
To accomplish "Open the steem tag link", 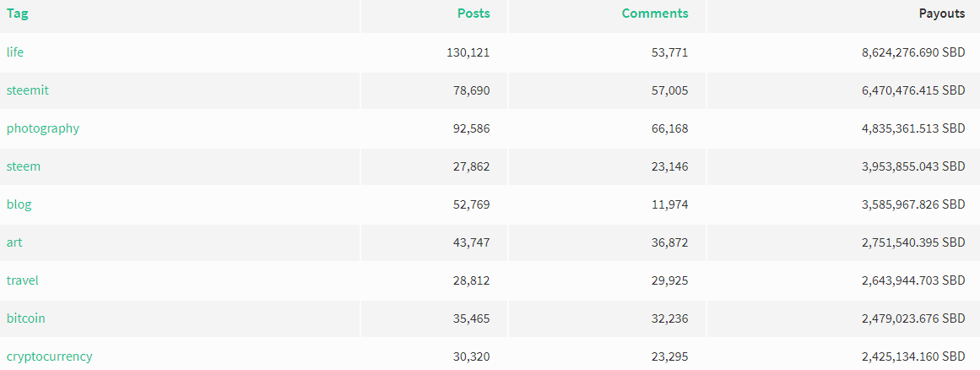I will (24, 167).
